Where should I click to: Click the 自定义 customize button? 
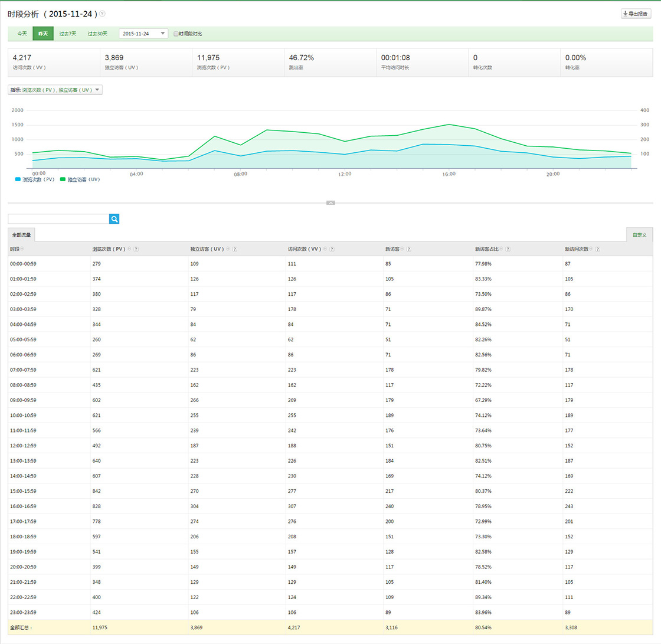(x=640, y=235)
